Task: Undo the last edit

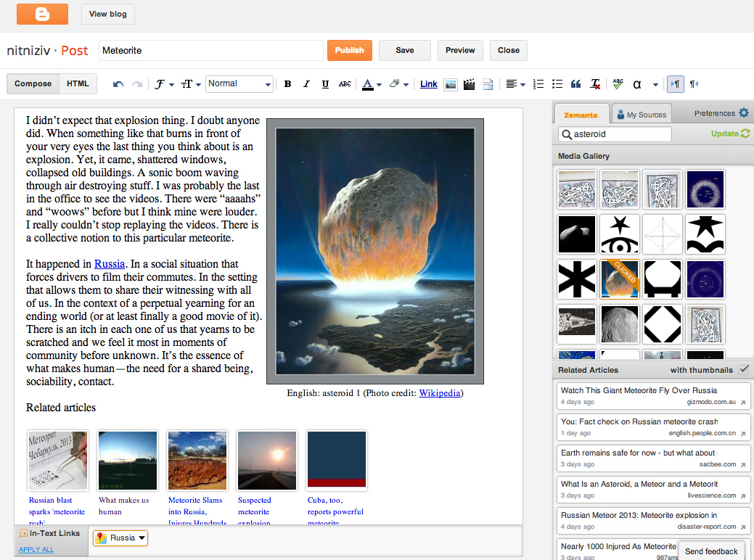Action: click(x=118, y=84)
